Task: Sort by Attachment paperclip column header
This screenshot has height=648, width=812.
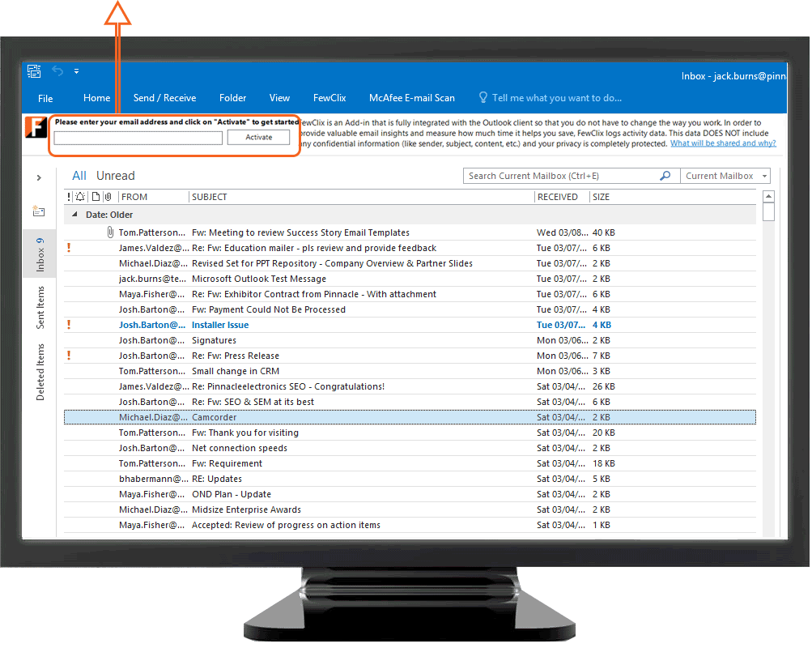Action: pyautogui.click(x=108, y=197)
